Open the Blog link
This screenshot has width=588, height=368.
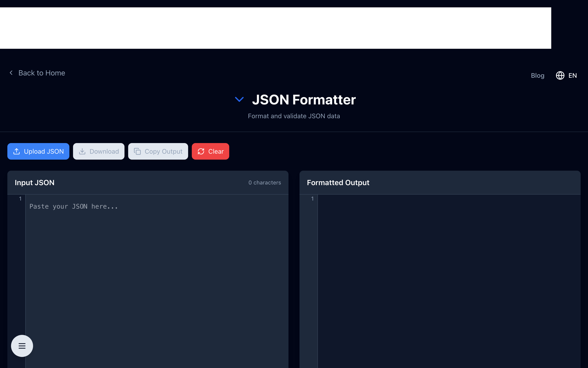[537, 75]
